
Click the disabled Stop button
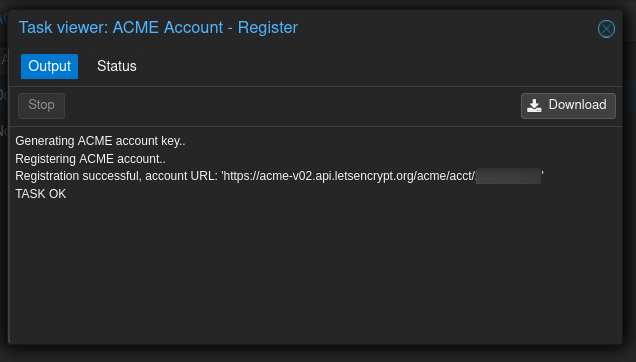(41, 106)
